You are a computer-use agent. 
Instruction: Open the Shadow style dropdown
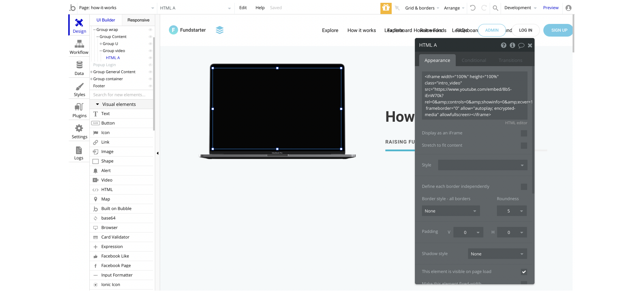[x=497, y=254]
